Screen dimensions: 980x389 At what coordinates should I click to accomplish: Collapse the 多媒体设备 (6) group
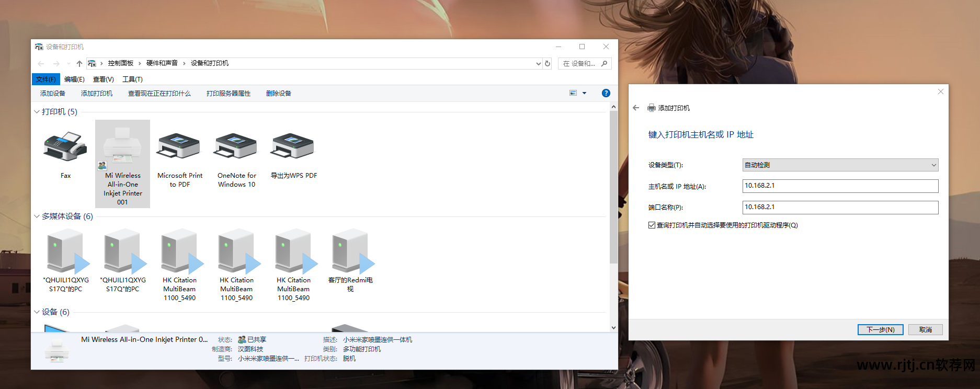pyautogui.click(x=37, y=216)
